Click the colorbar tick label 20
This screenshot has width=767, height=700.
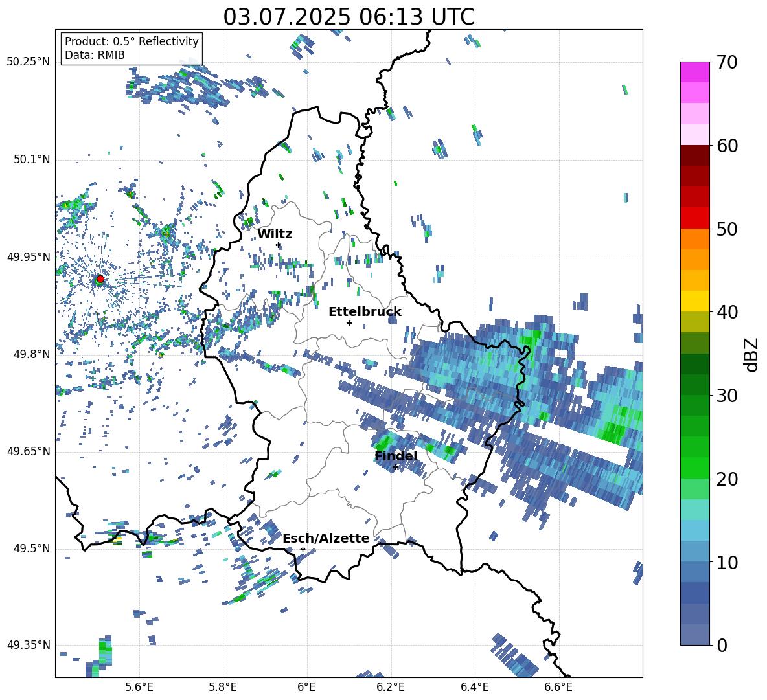(x=727, y=479)
